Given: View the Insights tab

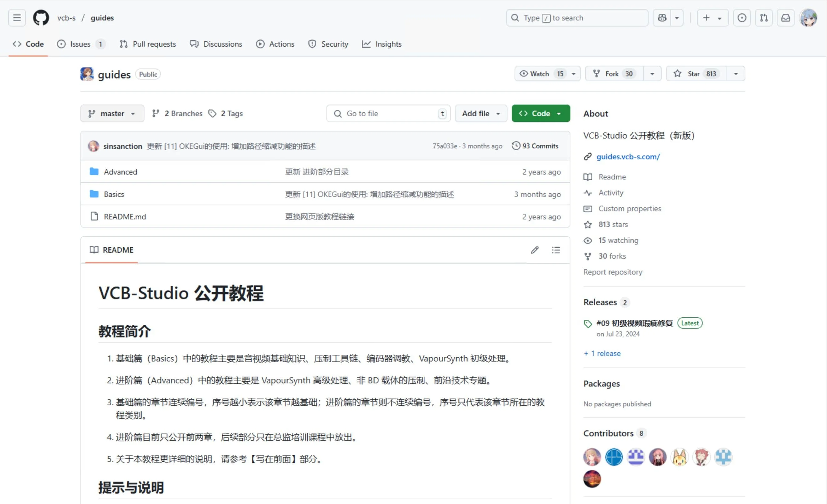Looking at the screenshot, I should click(x=381, y=44).
